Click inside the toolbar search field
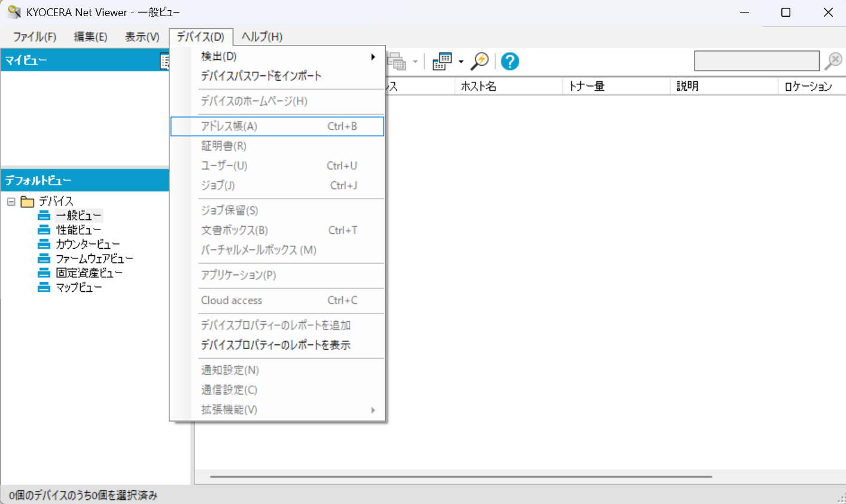 click(x=756, y=61)
